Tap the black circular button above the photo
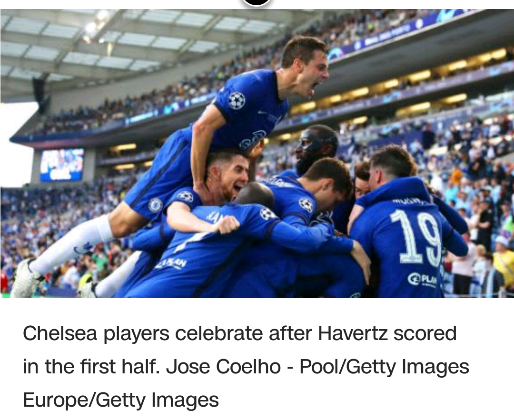This screenshot has height=420, width=514. point(257,2)
